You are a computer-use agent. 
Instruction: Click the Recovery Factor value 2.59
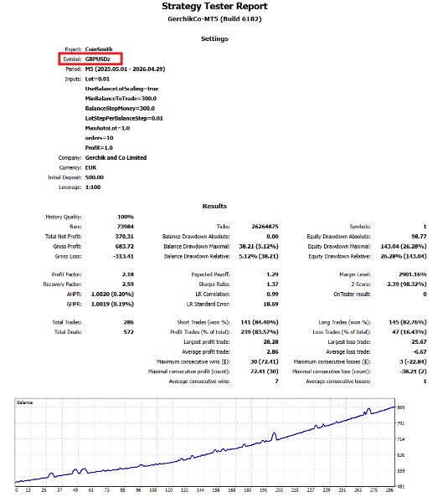[128, 284]
